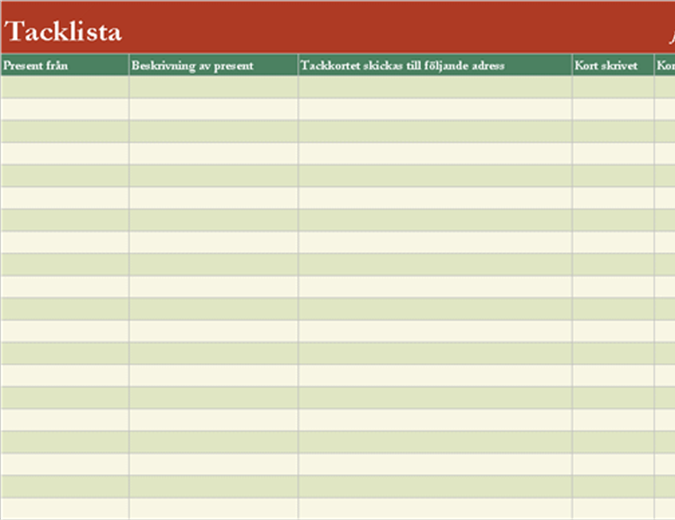Select second row address cell
This screenshot has width=675, height=520.
(x=435, y=109)
